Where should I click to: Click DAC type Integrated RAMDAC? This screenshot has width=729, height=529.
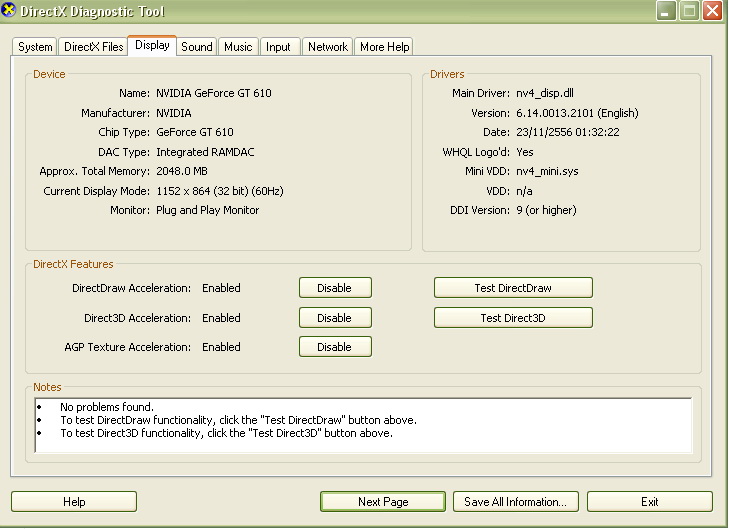click(x=205, y=152)
